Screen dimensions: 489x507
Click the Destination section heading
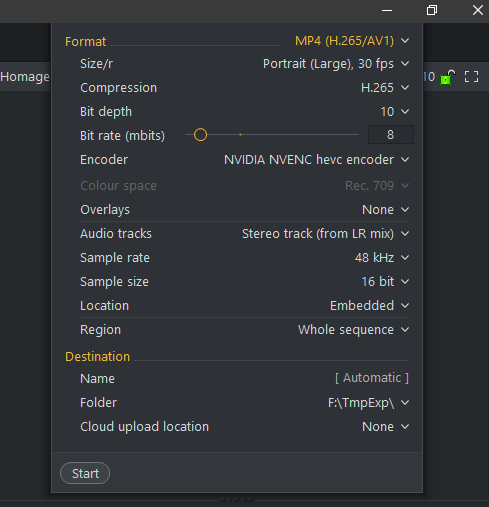pos(97,357)
